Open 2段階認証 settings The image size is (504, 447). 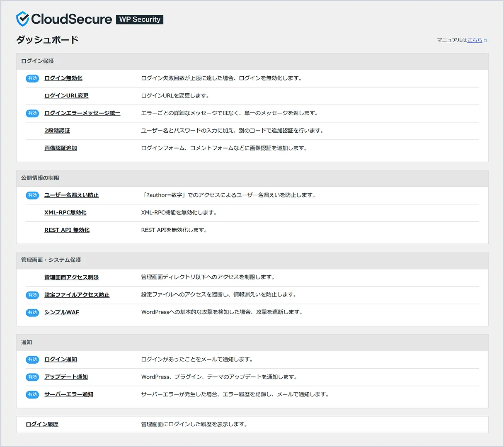tap(57, 130)
